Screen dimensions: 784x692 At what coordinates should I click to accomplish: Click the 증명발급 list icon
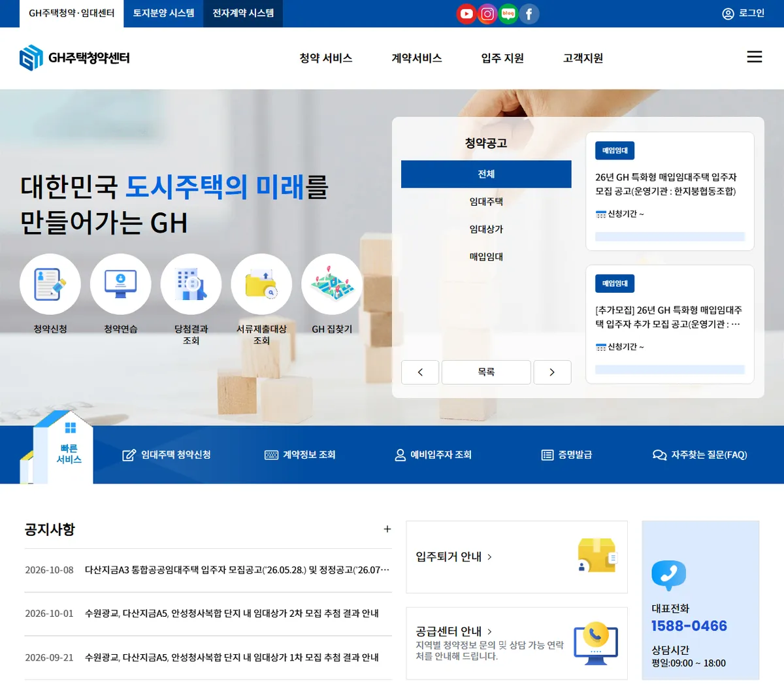(547, 455)
